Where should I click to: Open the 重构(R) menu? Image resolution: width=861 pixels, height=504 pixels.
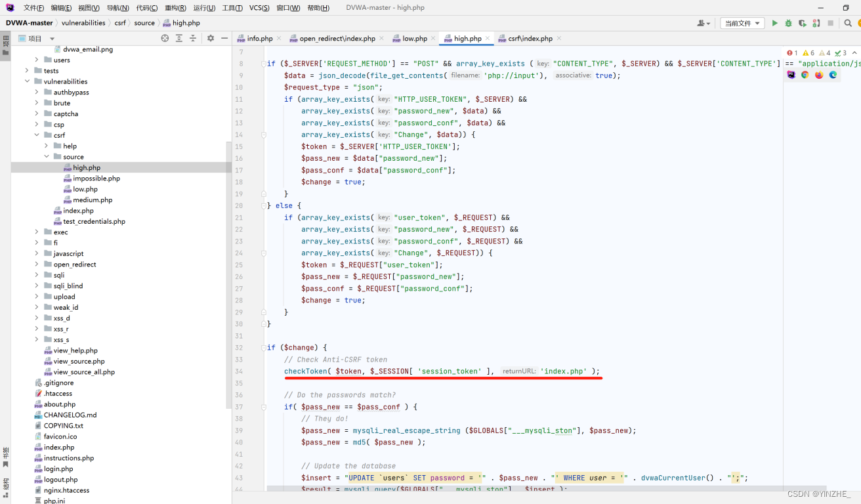[175, 8]
